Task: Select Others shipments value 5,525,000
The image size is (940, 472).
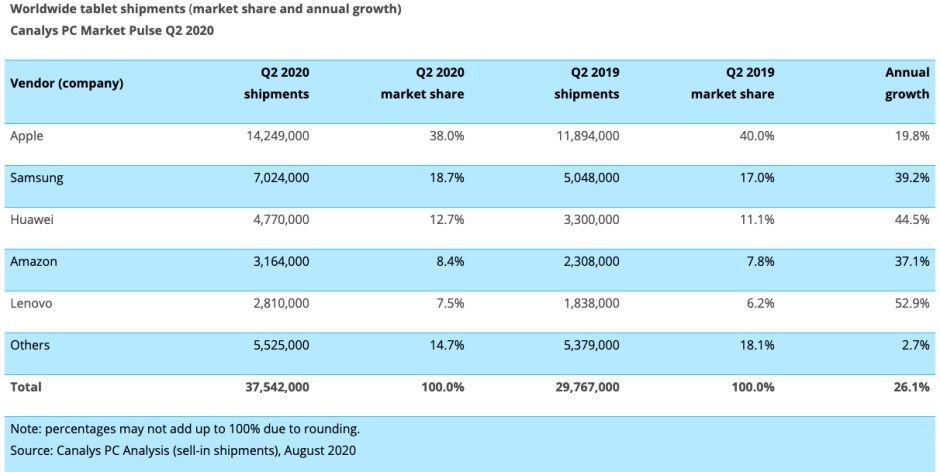Action: tap(281, 345)
